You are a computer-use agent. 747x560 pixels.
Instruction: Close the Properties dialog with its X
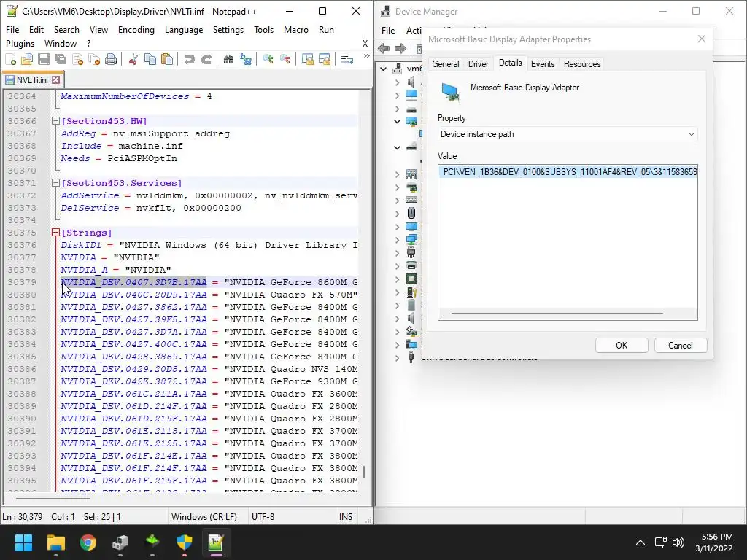pyautogui.click(x=701, y=39)
